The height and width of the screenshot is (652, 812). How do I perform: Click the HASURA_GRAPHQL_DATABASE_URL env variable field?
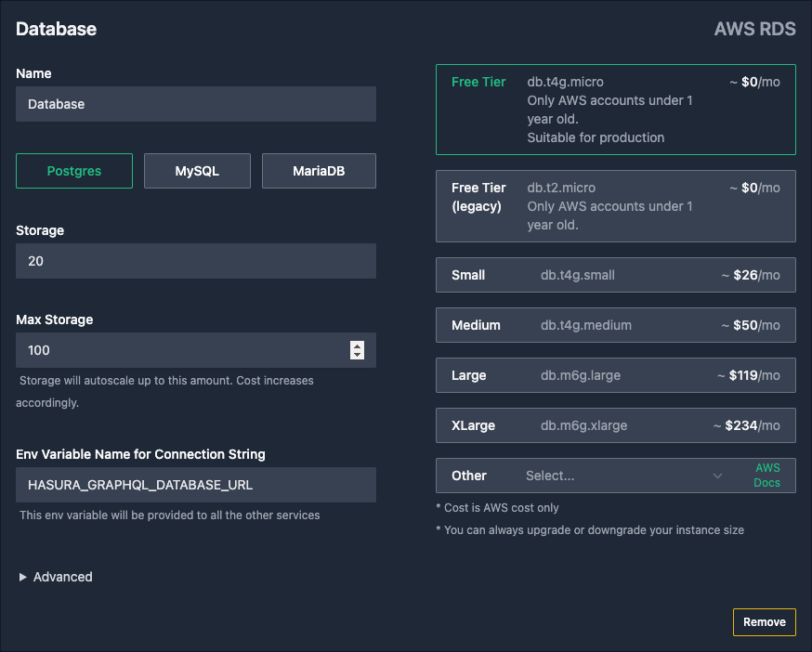[x=195, y=485]
